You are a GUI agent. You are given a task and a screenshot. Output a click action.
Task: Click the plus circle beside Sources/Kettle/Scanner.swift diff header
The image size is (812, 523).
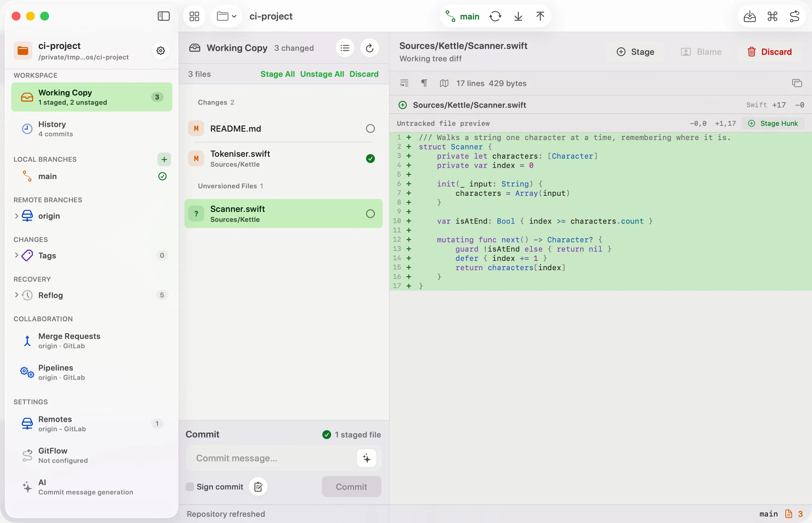[x=402, y=105]
